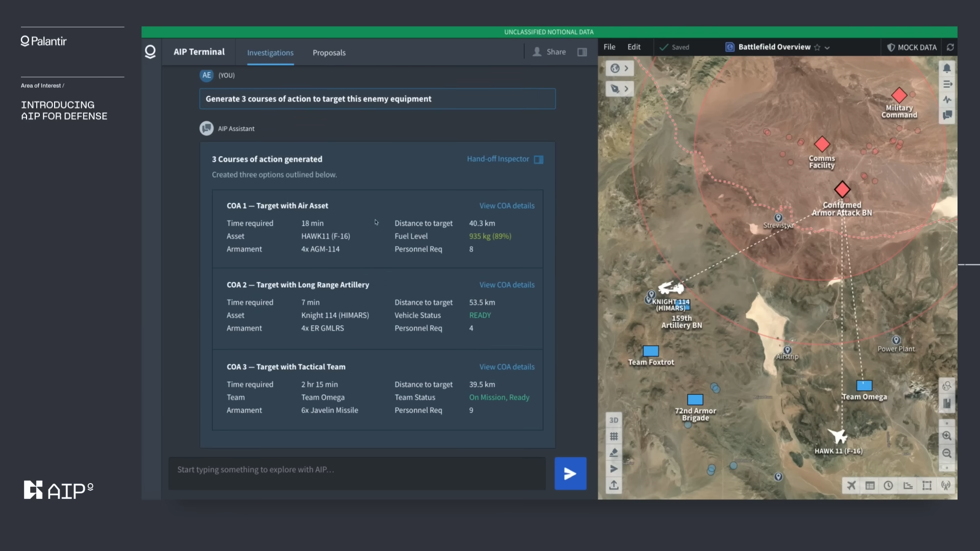Image resolution: width=980 pixels, height=551 pixels.
Task: Click the map zoom out magnifier
Action: click(947, 453)
